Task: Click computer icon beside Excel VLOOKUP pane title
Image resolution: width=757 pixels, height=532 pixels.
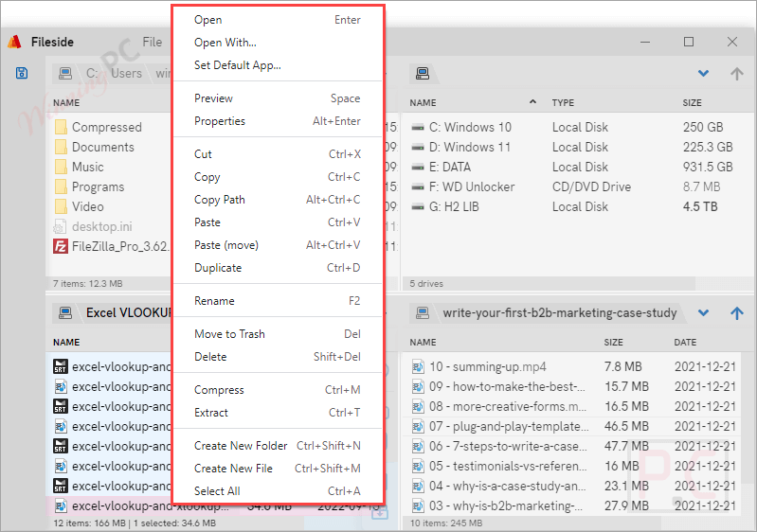Action: [x=65, y=313]
